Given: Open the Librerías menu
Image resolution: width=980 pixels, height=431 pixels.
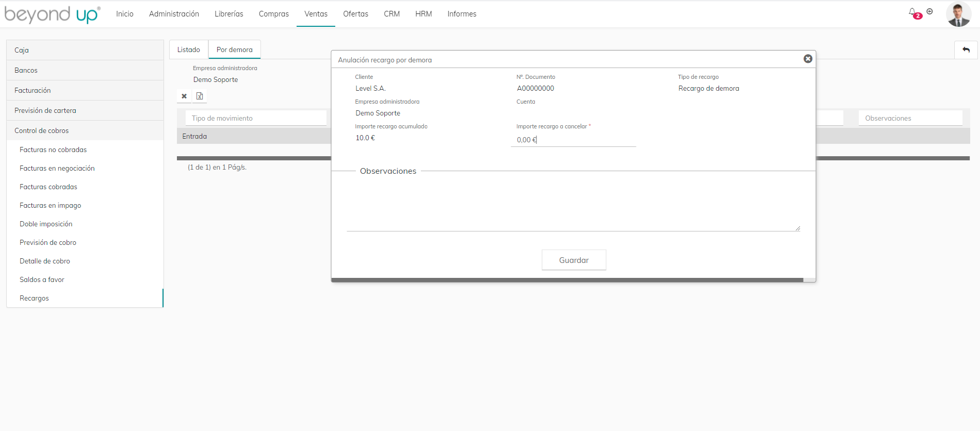Looking at the screenshot, I should pos(229,14).
